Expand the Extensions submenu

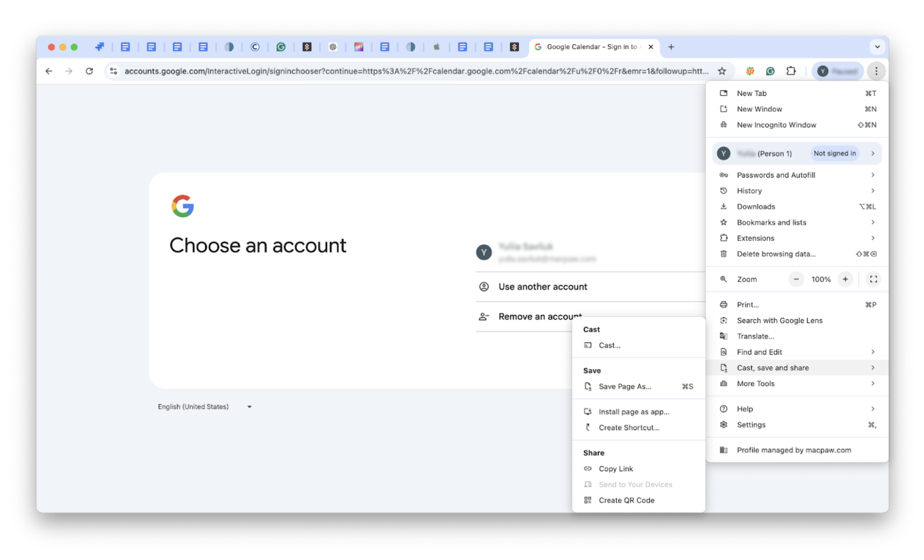(x=797, y=239)
